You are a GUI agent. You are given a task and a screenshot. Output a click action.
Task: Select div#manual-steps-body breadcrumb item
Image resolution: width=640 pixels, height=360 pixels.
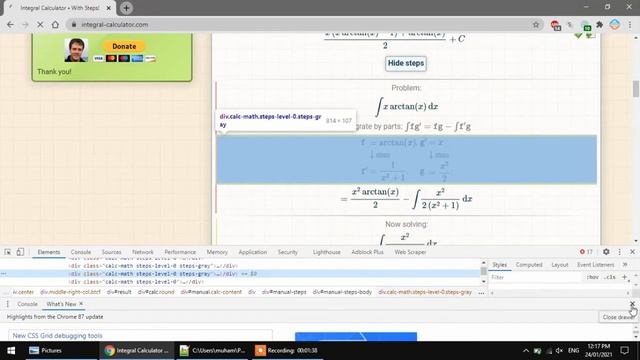click(x=342, y=292)
